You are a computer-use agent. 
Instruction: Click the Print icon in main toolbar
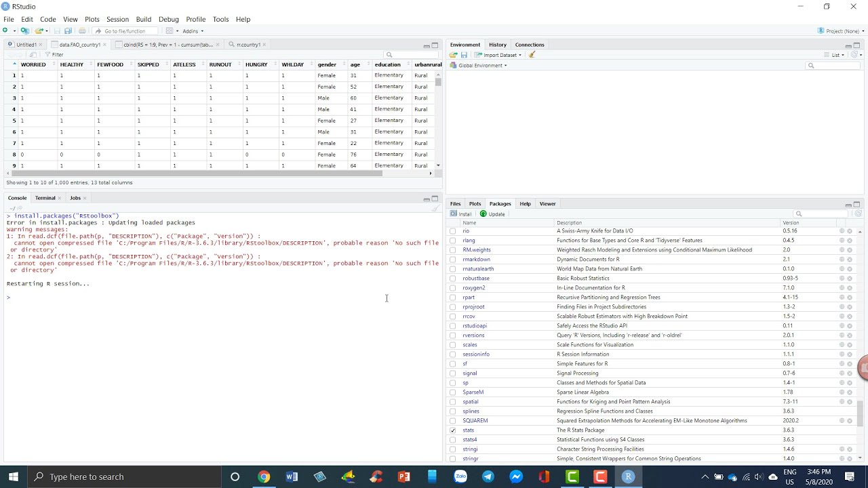point(82,31)
